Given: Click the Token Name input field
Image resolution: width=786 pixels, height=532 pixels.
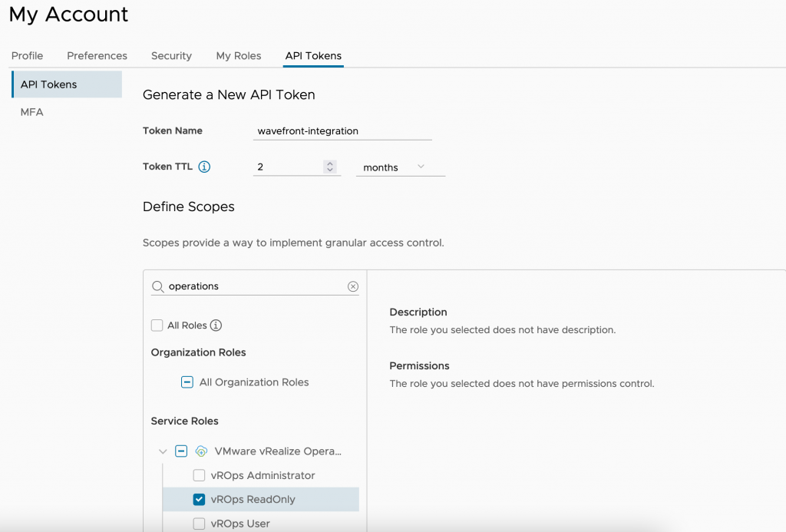Looking at the screenshot, I should 342,131.
